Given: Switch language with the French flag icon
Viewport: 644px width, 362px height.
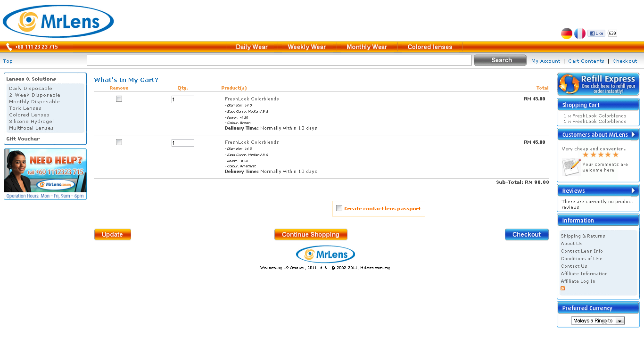Looking at the screenshot, I should click(x=579, y=33).
